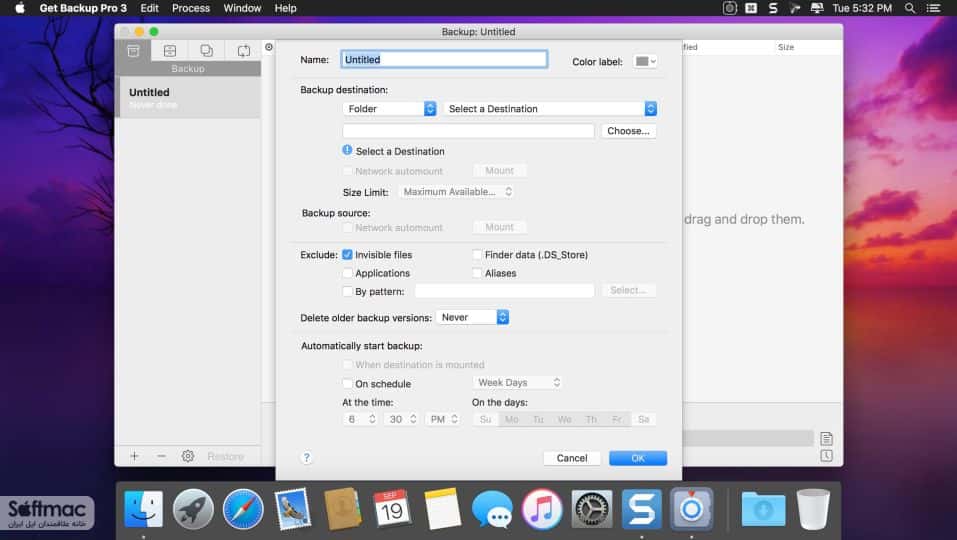This screenshot has height=540, width=957.
Task: Open Notification Center list icon
Action: point(933,8)
